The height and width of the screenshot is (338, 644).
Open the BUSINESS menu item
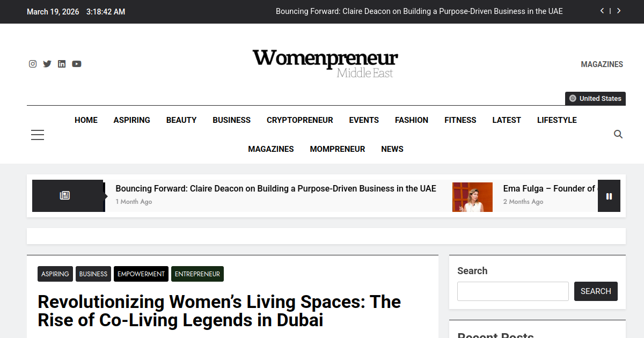click(x=231, y=120)
